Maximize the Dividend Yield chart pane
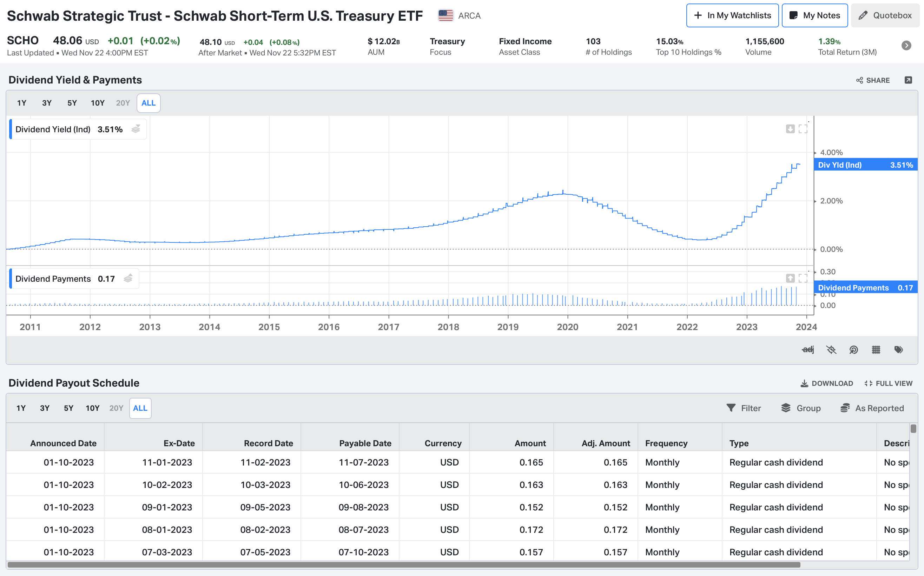 coord(803,129)
